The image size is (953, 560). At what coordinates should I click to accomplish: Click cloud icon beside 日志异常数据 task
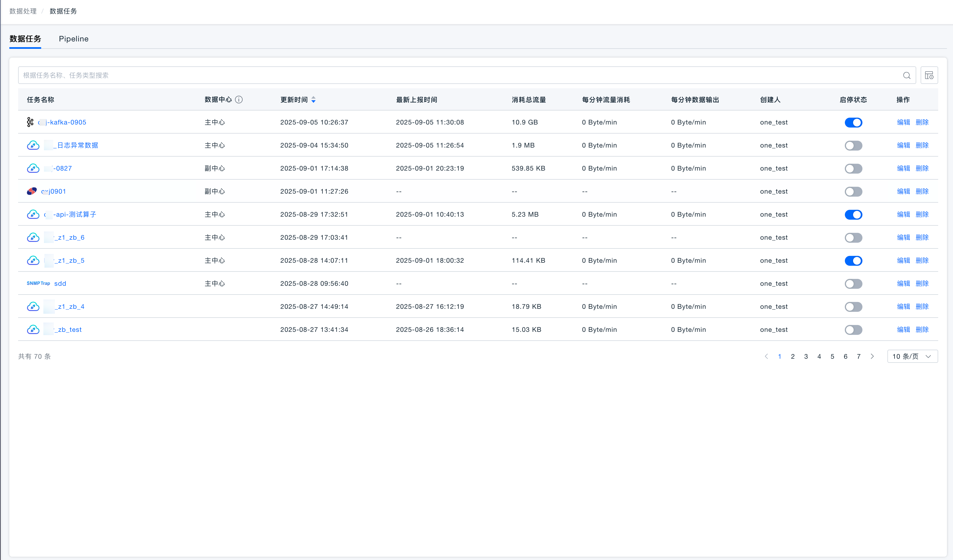[33, 145]
